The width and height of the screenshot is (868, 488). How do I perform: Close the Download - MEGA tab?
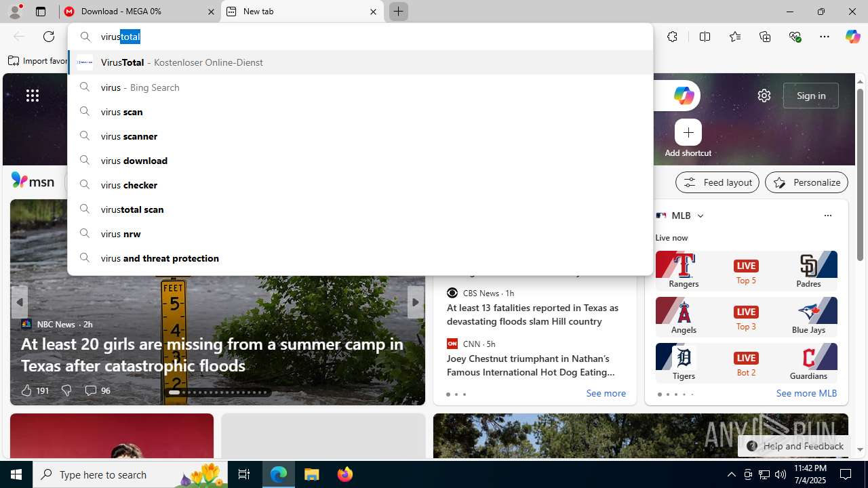(x=211, y=12)
